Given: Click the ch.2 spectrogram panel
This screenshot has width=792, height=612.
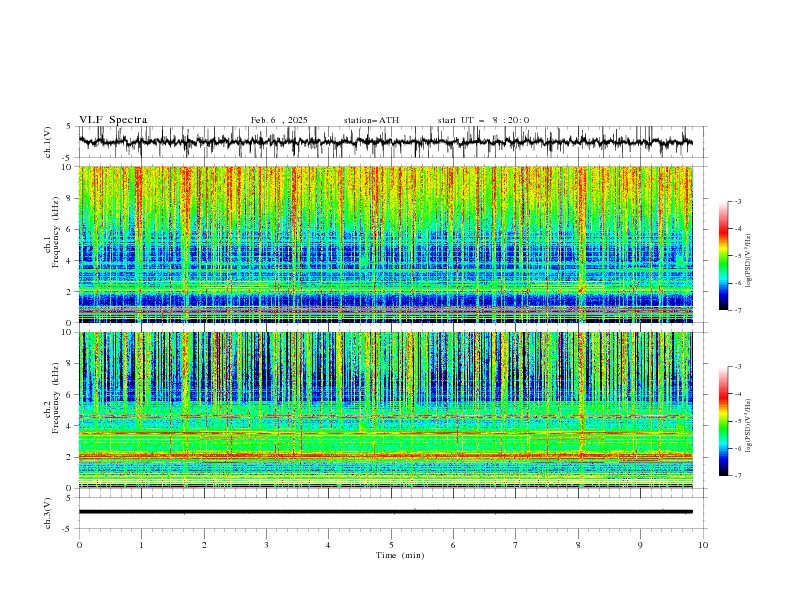Looking at the screenshot, I should (386, 410).
